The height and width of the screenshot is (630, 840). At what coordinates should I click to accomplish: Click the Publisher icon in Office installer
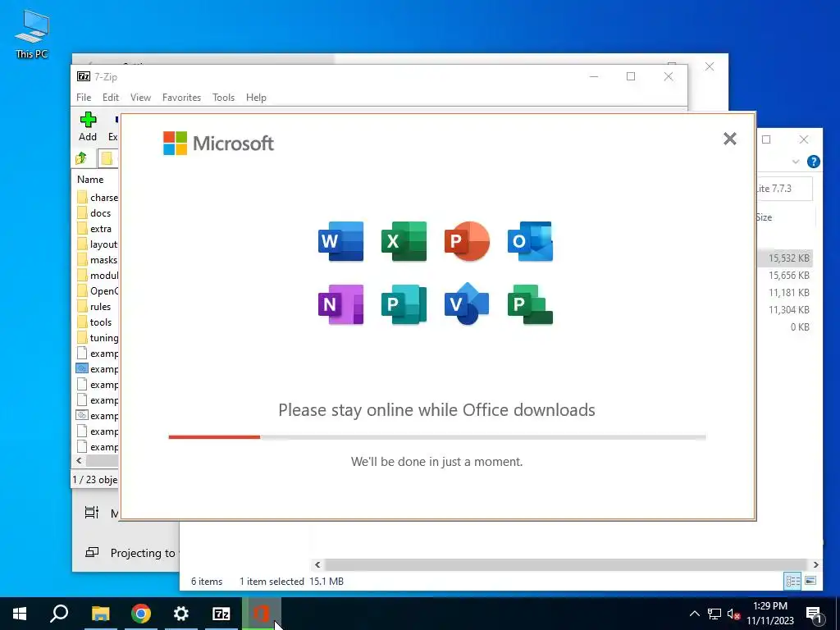click(404, 304)
